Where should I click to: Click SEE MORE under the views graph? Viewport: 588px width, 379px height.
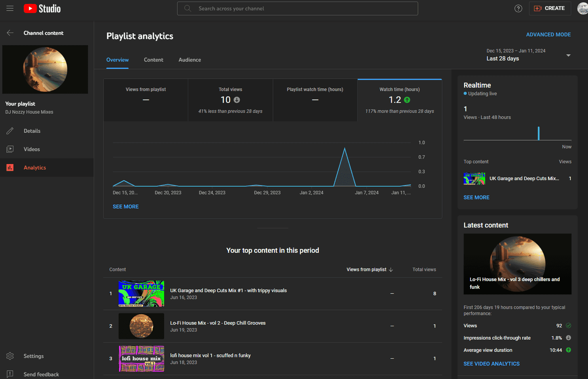pyautogui.click(x=125, y=206)
